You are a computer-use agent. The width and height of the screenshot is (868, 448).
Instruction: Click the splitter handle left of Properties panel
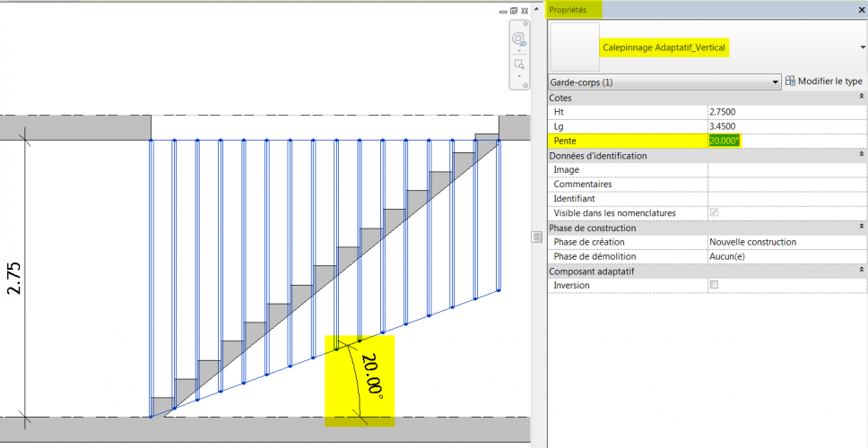tap(537, 236)
